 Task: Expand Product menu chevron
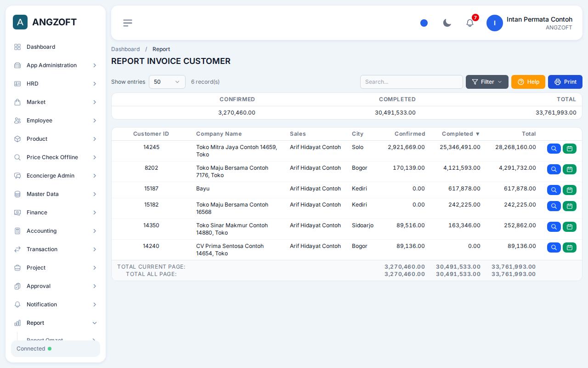tap(95, 139)
